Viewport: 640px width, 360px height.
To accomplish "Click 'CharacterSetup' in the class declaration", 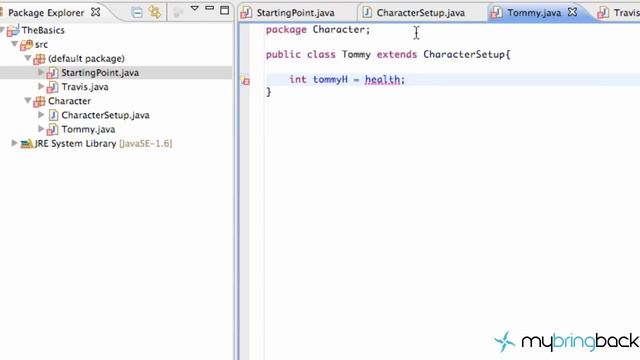I will pos(464,54).
